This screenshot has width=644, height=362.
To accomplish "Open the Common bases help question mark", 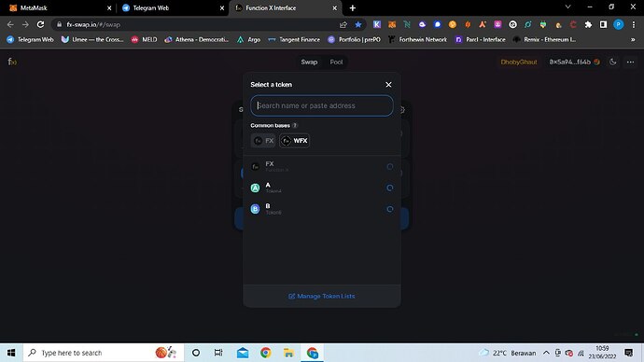I will click(x=295, y=126).
